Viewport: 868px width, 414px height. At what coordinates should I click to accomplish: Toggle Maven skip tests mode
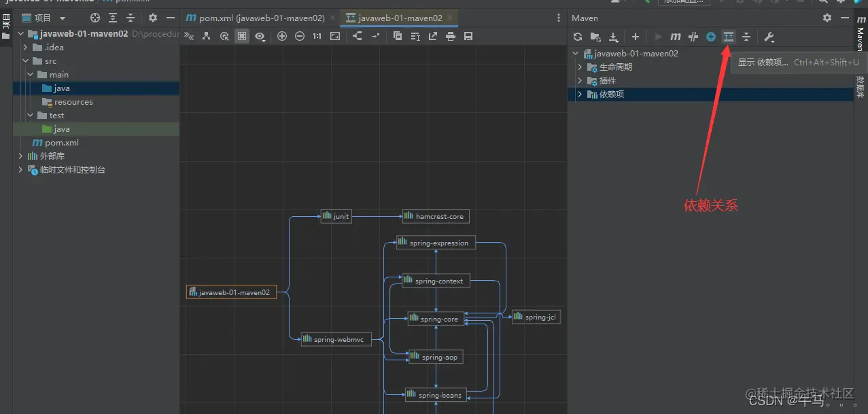click(x=711, y=37)
